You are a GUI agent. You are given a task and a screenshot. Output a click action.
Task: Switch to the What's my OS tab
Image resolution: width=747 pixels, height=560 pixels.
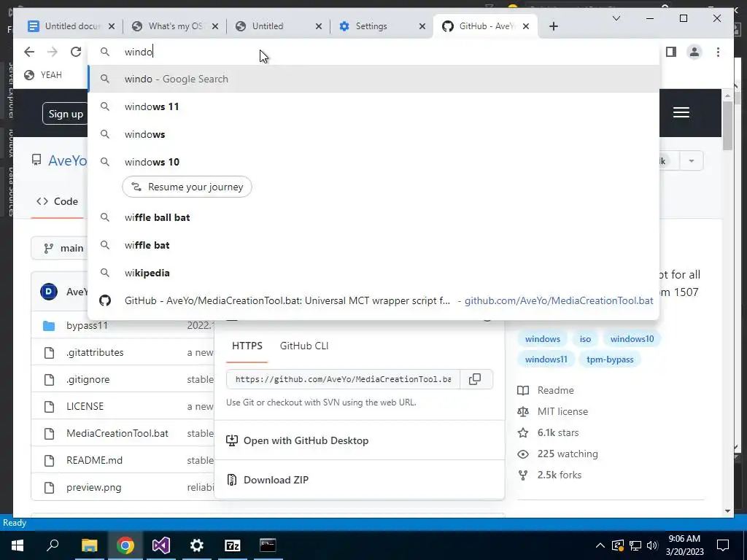coord(175,26)
